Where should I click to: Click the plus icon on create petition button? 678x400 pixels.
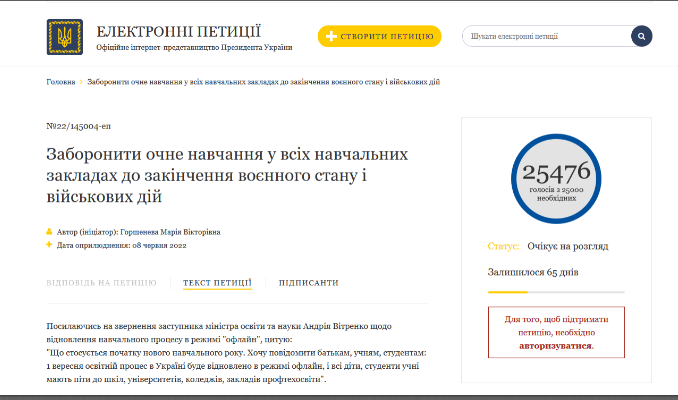pos(331,37)
